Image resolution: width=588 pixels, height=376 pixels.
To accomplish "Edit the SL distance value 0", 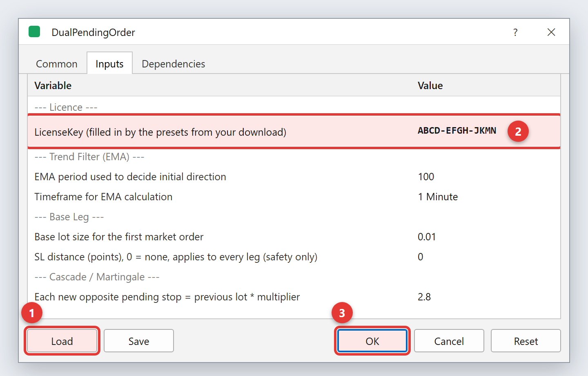I will [x=421, y=257].
